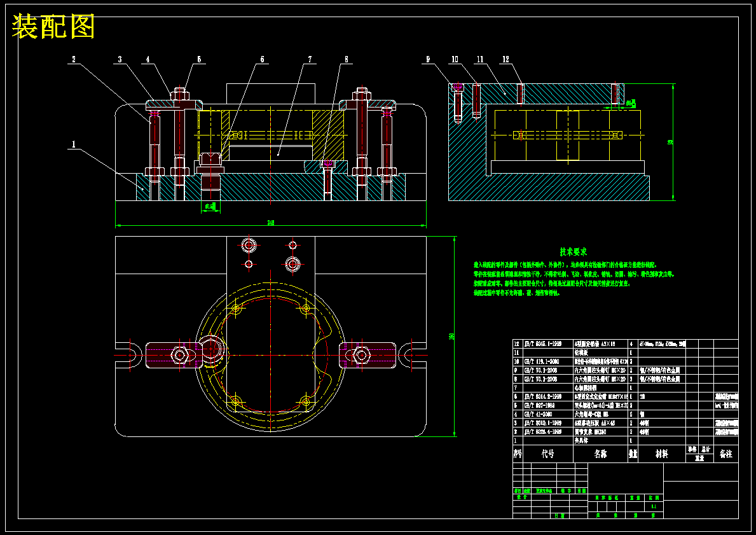
Task: Click the 代号 header in parts list
Action: click(547, 454)
